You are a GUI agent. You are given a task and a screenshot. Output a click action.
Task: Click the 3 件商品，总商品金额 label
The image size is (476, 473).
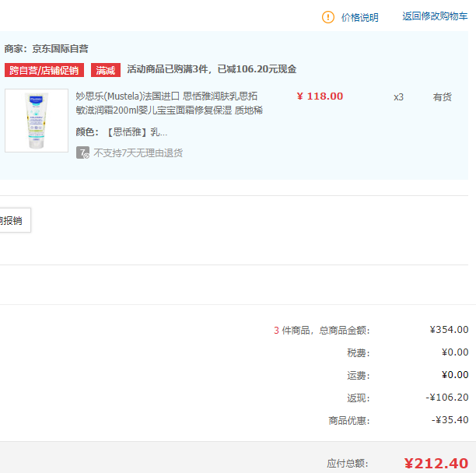coord(322,331)
